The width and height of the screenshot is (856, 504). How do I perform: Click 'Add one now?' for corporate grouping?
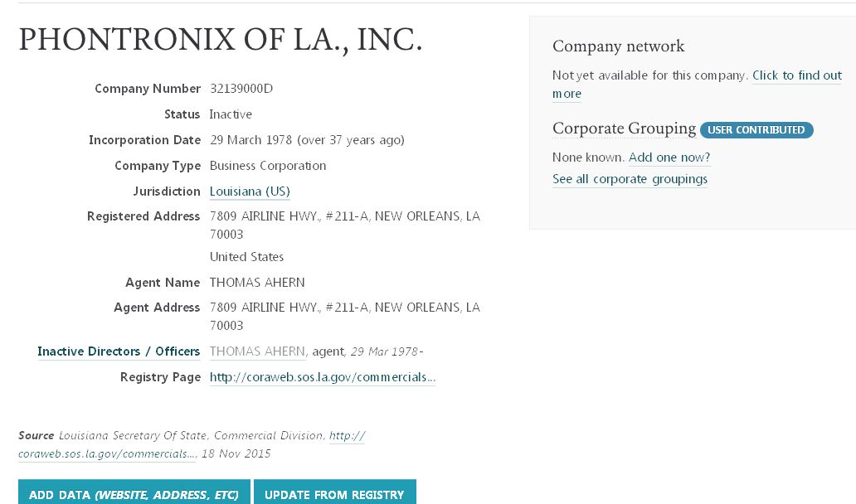point(669,157)
